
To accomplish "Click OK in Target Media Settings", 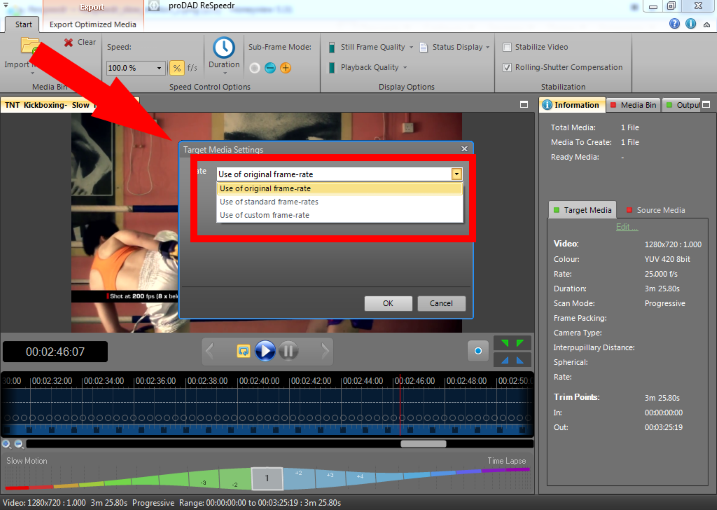I will pos(388,303).
